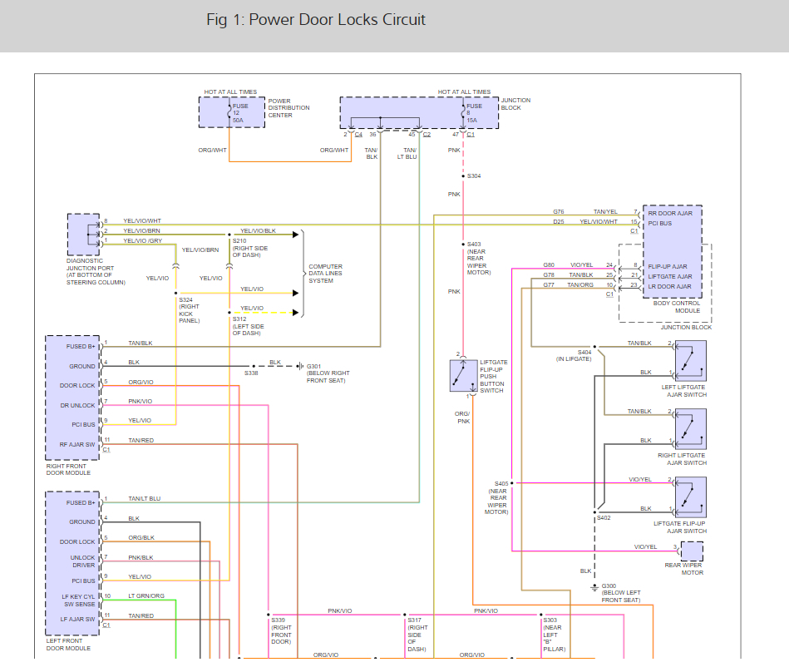The width and height of the screenshot is (789, 672).
Task: Click the G301 ground symbol
Action: (x=300, y=366)
